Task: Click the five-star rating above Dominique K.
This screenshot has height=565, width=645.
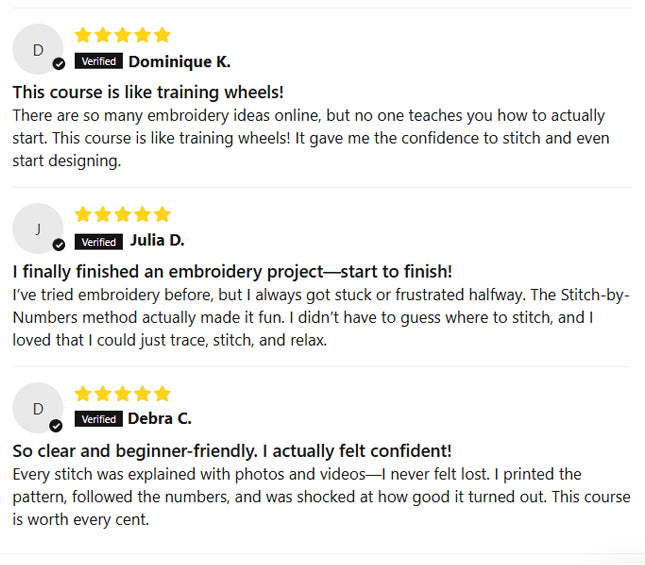Action: click(122, 35)
